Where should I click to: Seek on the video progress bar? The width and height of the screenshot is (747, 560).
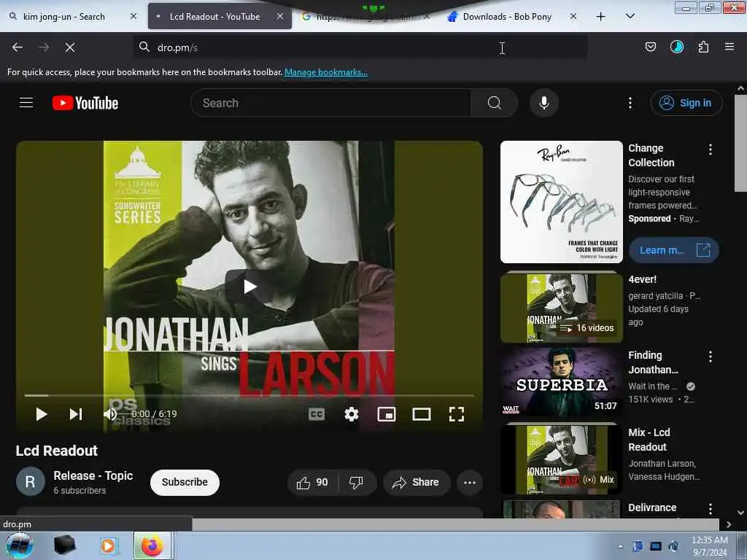[249, 395]
